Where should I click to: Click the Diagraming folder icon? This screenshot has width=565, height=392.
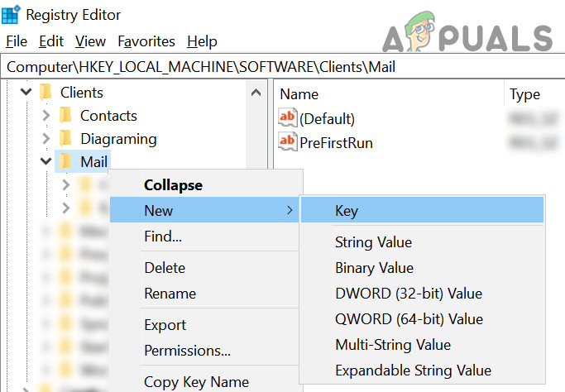[x=66, y=139]
